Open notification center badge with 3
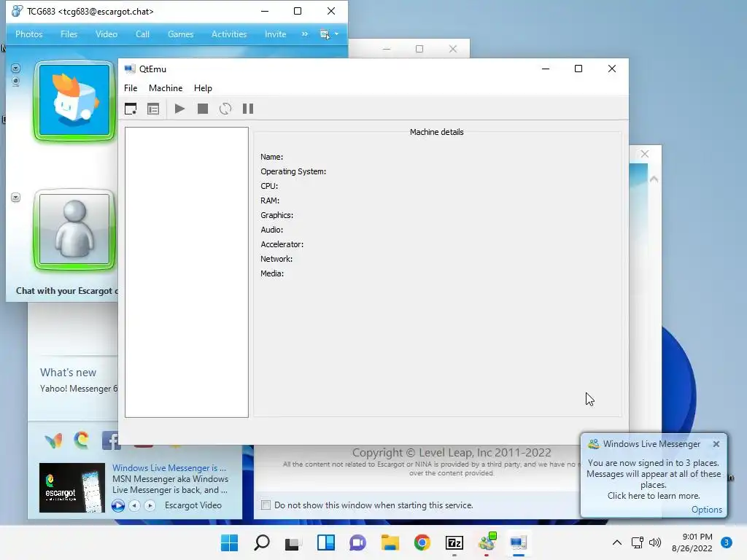The width and height of the screenshot is (747, 560). [x=727, y=542]
